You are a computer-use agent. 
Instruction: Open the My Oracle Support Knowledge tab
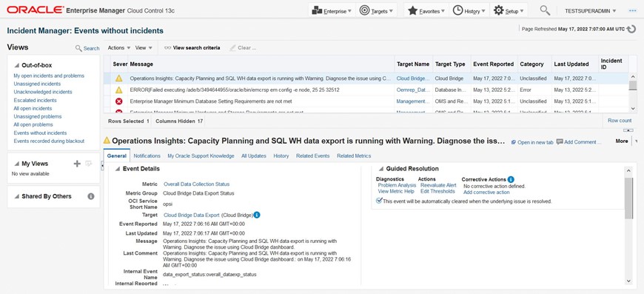coord(201,156)
